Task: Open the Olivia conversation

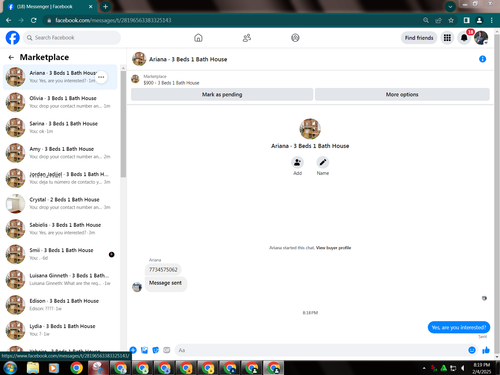Action: click(x=60, y=102)
